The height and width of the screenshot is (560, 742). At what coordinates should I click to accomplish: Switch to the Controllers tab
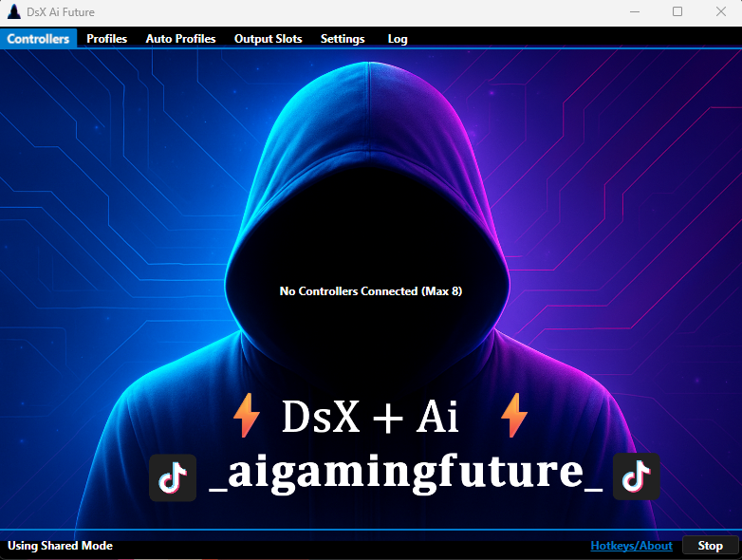(x=38, y=38)
